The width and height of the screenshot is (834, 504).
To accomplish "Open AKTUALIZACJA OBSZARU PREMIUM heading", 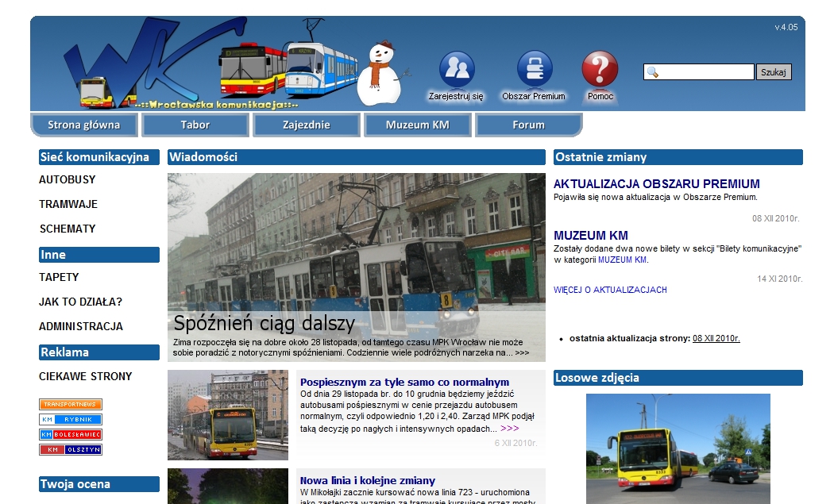I will pyautogui.click(x=656, y=184).
